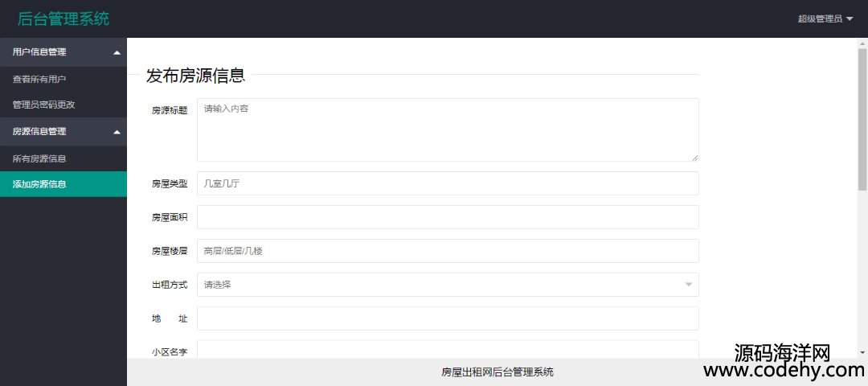Focus the 房源标题 text area
The image size is (868, 386).
(448, 130)
